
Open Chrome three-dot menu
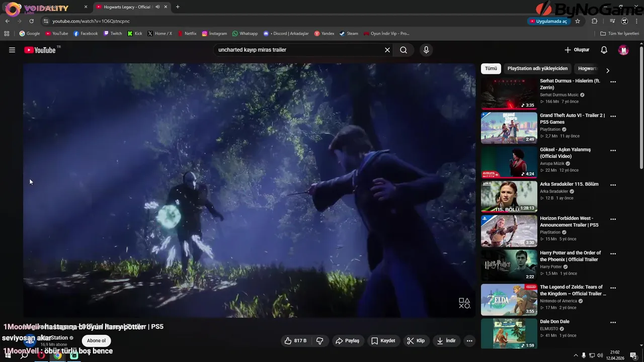coord(637,21)
